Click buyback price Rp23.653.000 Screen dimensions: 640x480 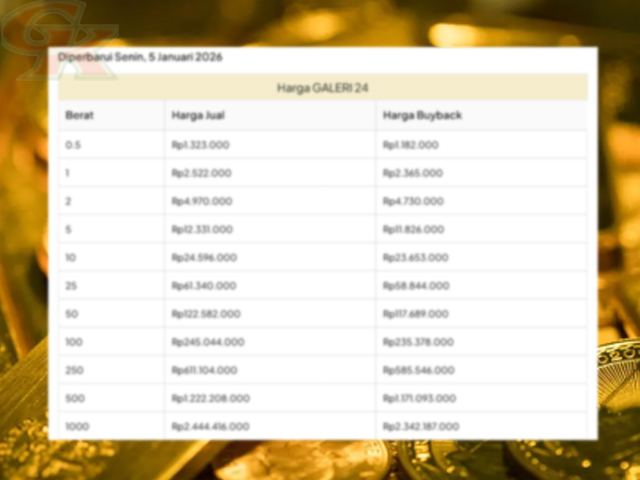[x=415, y=257]
